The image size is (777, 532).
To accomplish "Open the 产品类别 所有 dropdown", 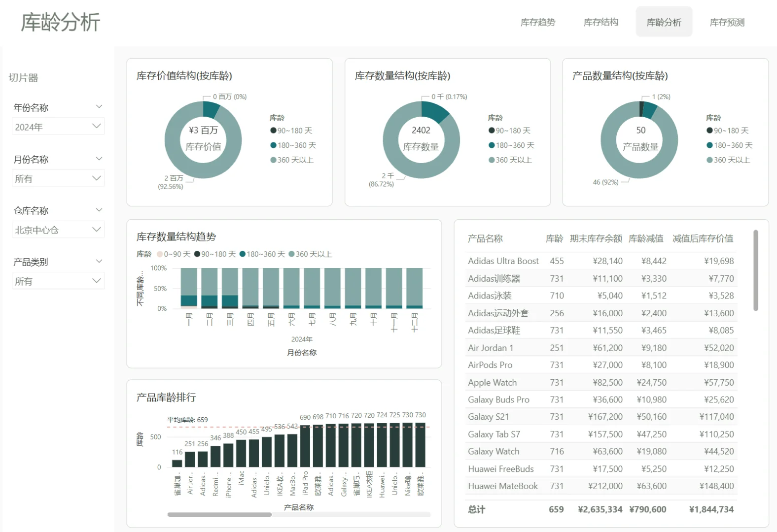I will point(58,281).
